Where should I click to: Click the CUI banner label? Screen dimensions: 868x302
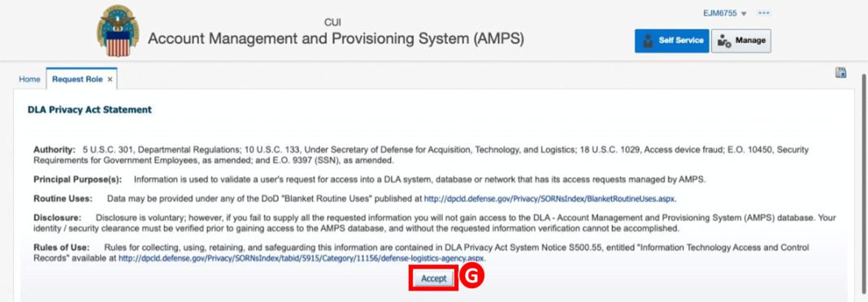332,23
